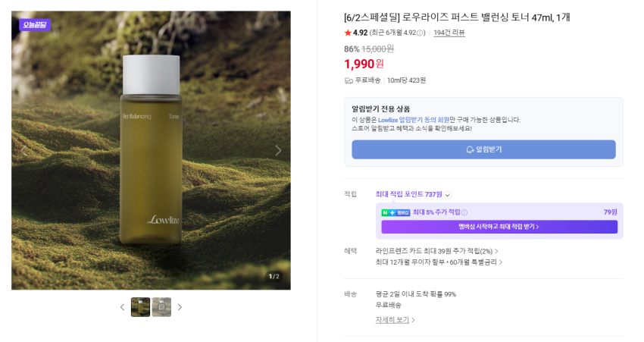The image size is (644, 342).
Task: Click the previous image arrow on product photo
Action: [23, 150]
